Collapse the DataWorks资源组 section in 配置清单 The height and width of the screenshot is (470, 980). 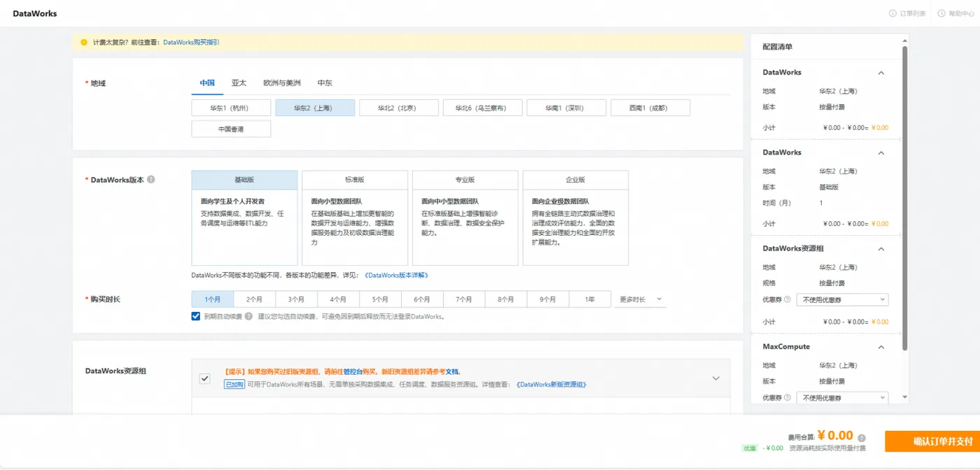(881, 249)
